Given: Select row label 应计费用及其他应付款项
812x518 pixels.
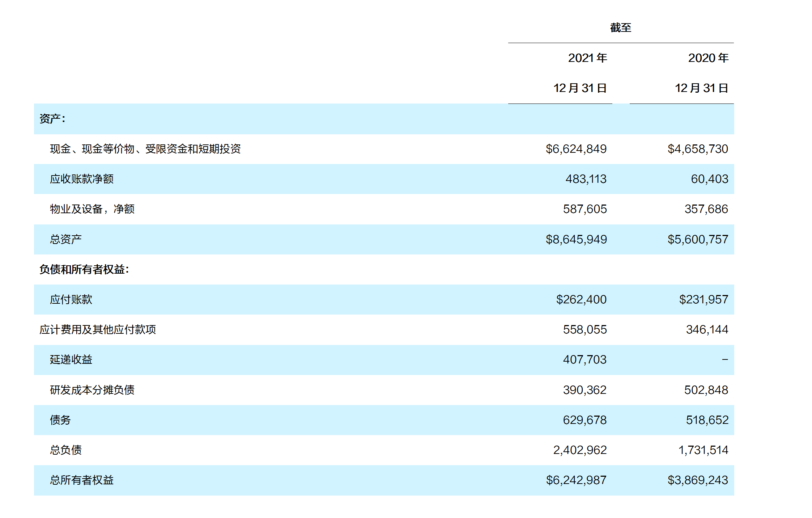Looking at the screenshot, I should (x=98, y=329).
